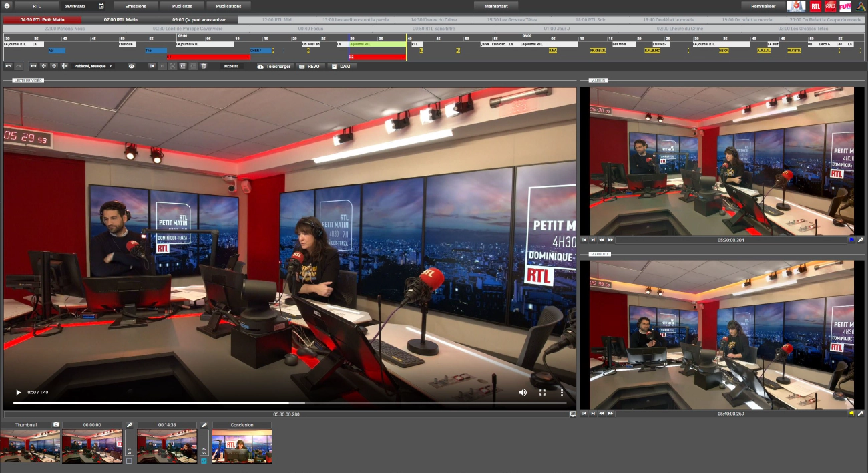Click the Conclusion label button
Viewport: 868px width, 473px height.
pos(242,425)
